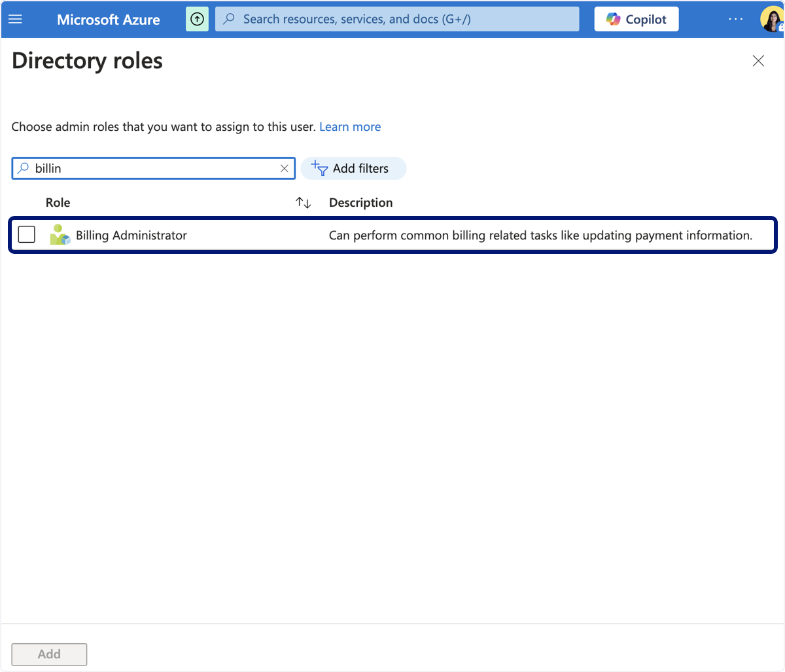Image resolution: width=785 pixels, height=672 pixels.
Task: Focus the global search resources box
Action: [x=397, y=19]
